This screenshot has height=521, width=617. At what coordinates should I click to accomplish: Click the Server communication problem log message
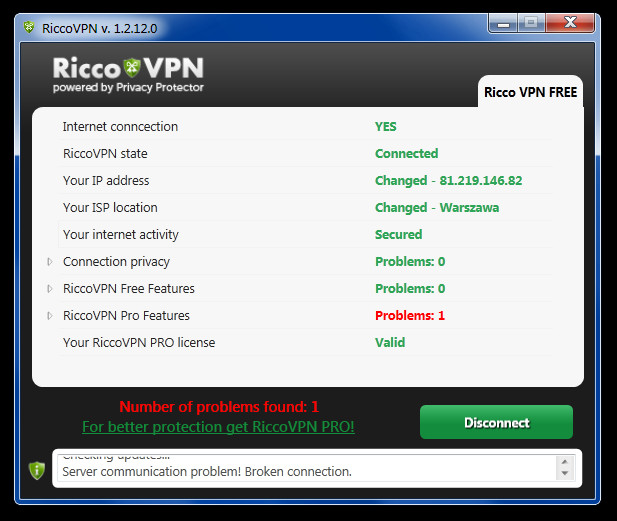(207, 471)
